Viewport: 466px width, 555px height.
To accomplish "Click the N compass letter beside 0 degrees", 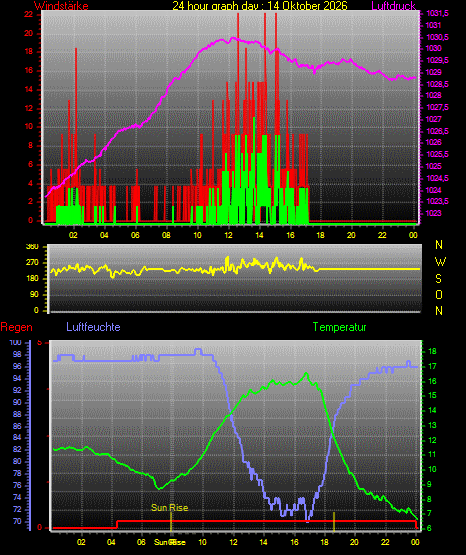I will 439,311.
